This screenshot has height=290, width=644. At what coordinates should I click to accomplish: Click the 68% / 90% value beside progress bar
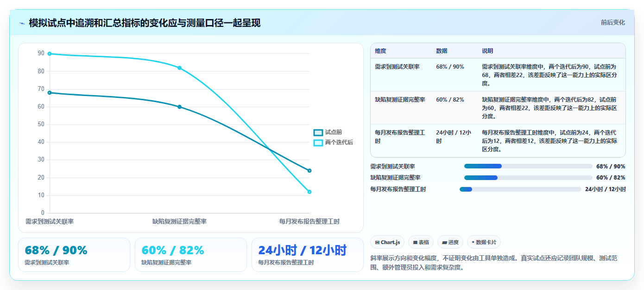[611, 166]
